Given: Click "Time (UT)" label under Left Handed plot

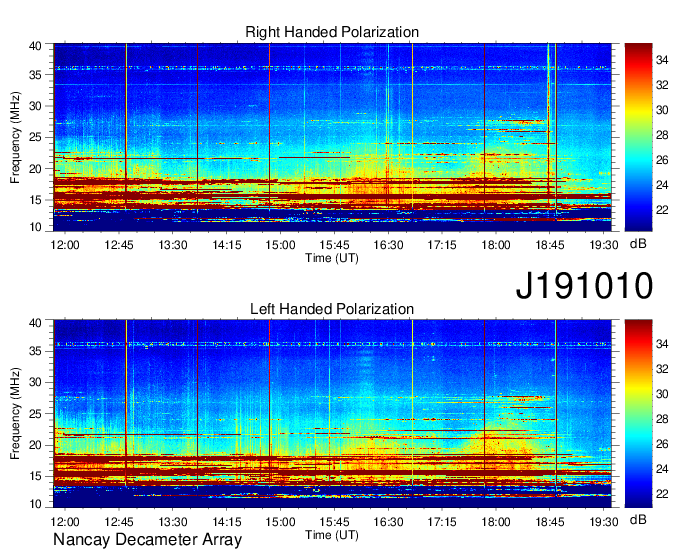Looking at the screenshot, I should [x=332, y=535].
